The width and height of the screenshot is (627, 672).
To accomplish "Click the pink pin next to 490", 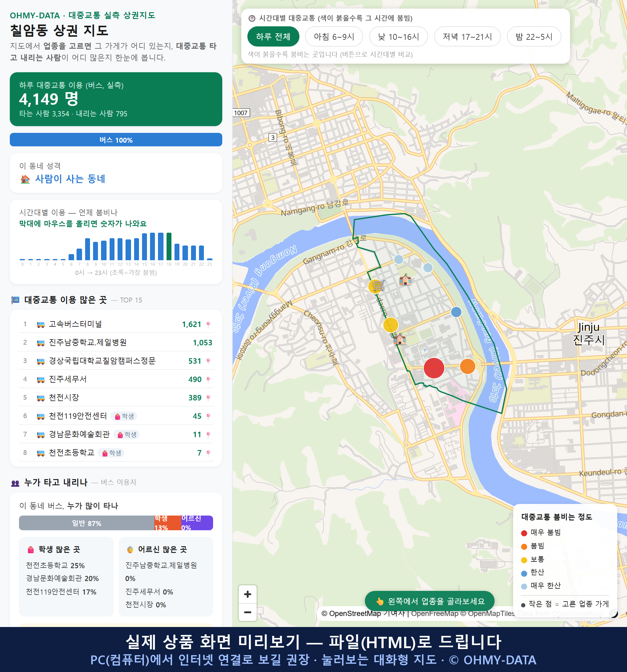I will [x=208, y=380].
